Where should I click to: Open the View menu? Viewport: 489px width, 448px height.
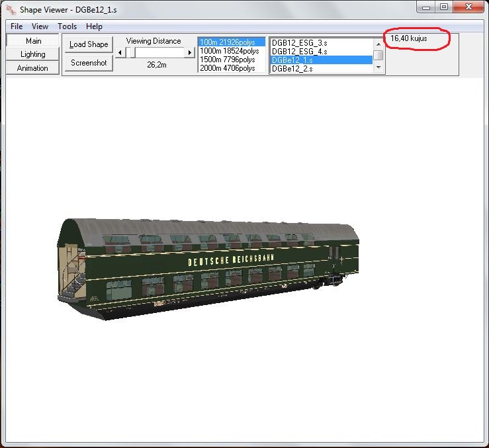[x=40, y=26]
